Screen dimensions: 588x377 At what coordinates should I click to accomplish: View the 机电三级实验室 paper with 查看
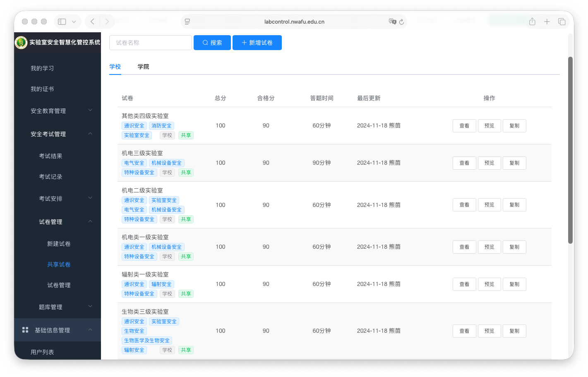[464, 163]
